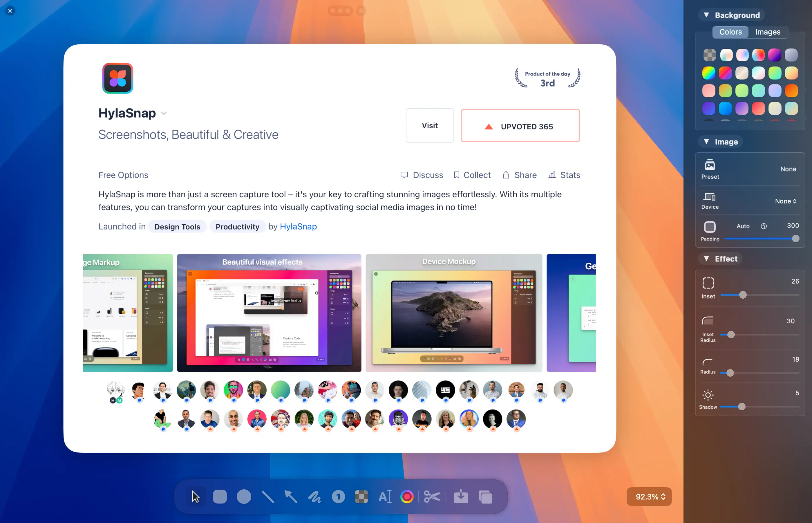Open the annotation color picker circle
The width and height of the screenshot is (812, 523).
point(407,497)
